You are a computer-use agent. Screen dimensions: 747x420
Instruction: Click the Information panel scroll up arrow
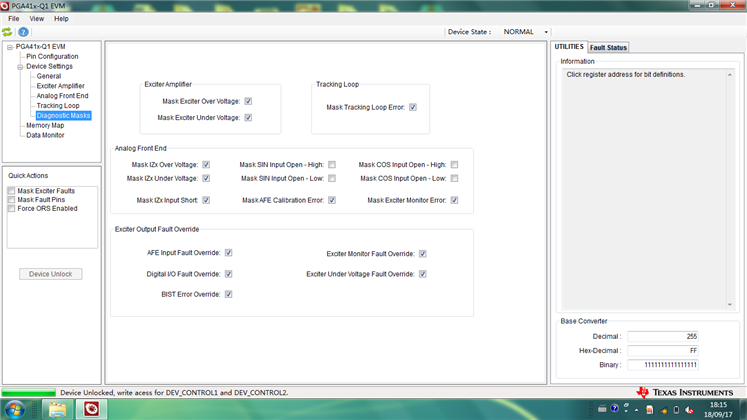click(730, 75)
